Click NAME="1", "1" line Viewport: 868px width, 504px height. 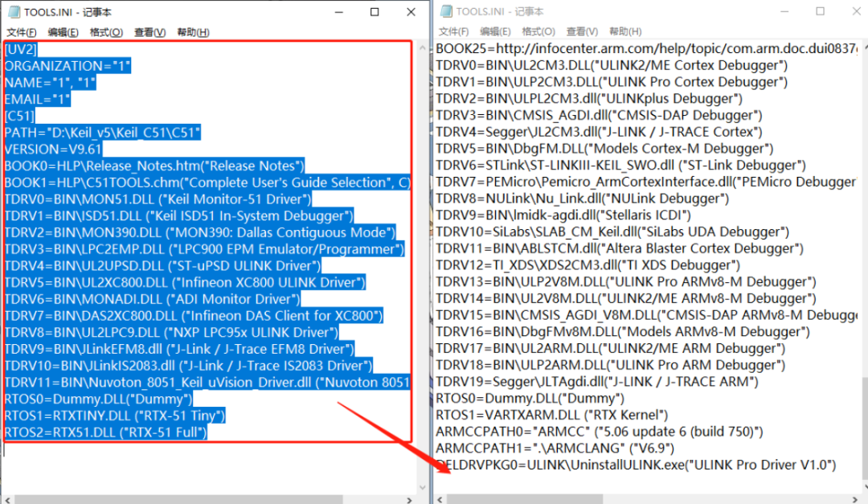(51, 83)
